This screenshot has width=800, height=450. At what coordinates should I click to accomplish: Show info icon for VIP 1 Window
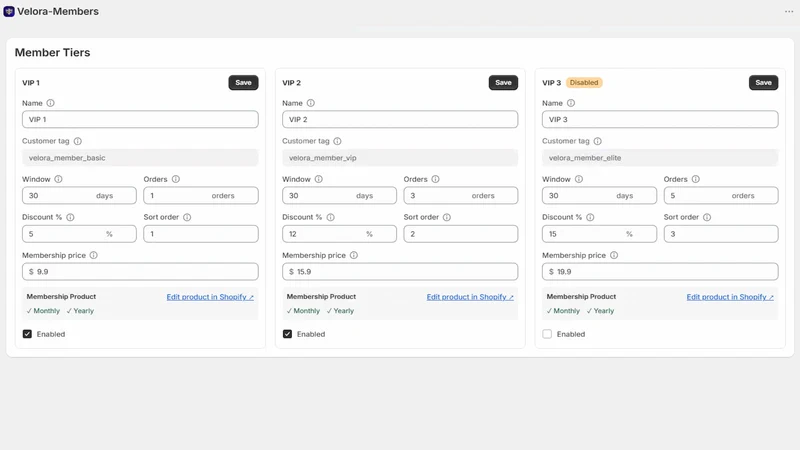59,179
